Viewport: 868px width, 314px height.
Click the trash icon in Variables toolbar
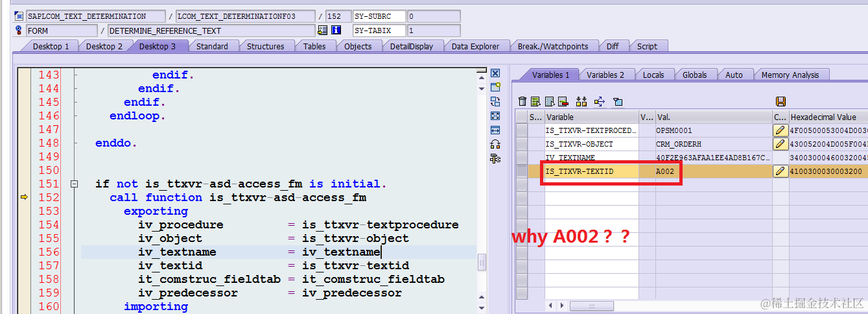[x=522, y=101]
